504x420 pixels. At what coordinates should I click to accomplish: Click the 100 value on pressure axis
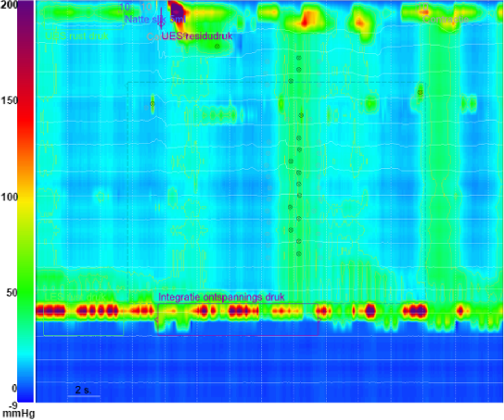(x=9, y=197)
